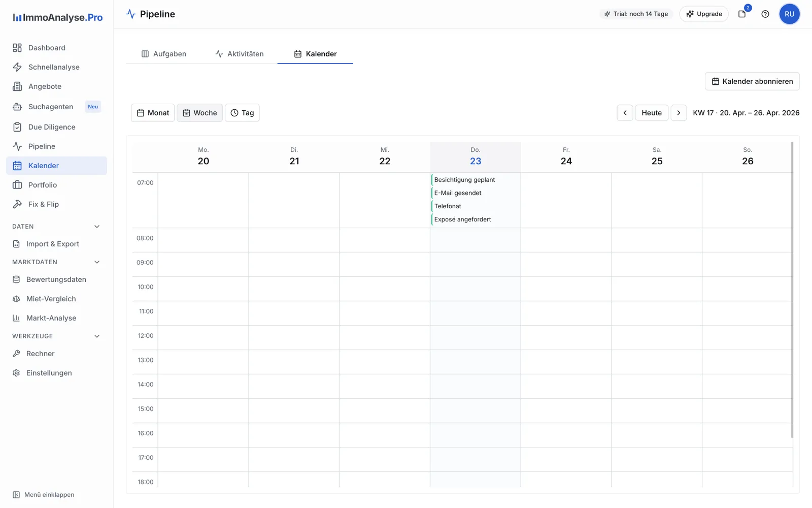This screenshot has width=812, height=508.
Task: Open the Telefonat calendar event
Action: point(476,206)
